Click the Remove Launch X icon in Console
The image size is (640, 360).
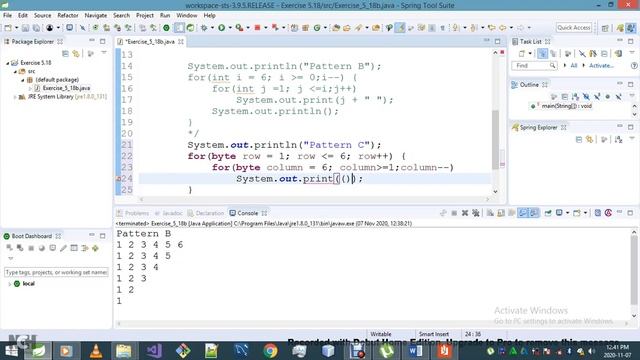point(464,213)
